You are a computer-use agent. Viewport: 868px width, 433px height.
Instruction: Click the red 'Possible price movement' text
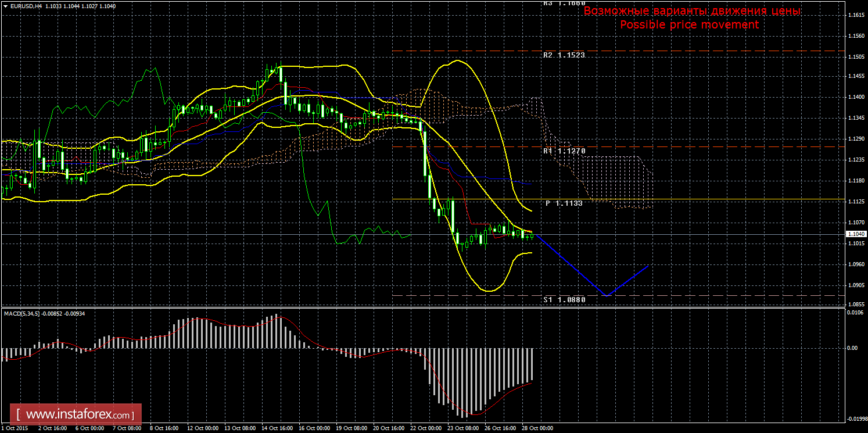pyautogui.click(x=689, y=25)
